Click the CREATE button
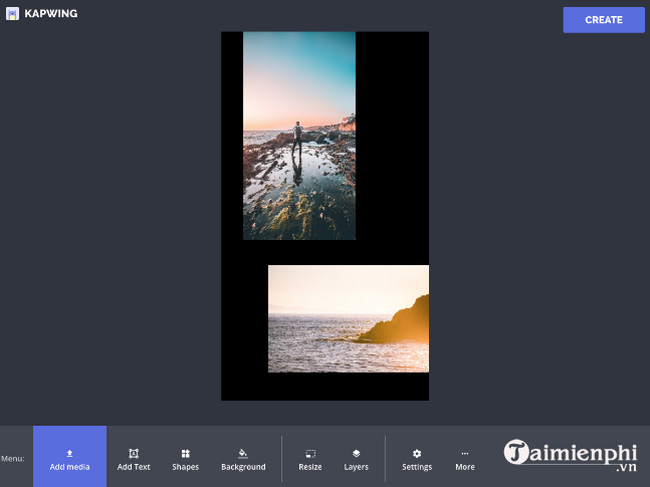 [x=604, y=20]
